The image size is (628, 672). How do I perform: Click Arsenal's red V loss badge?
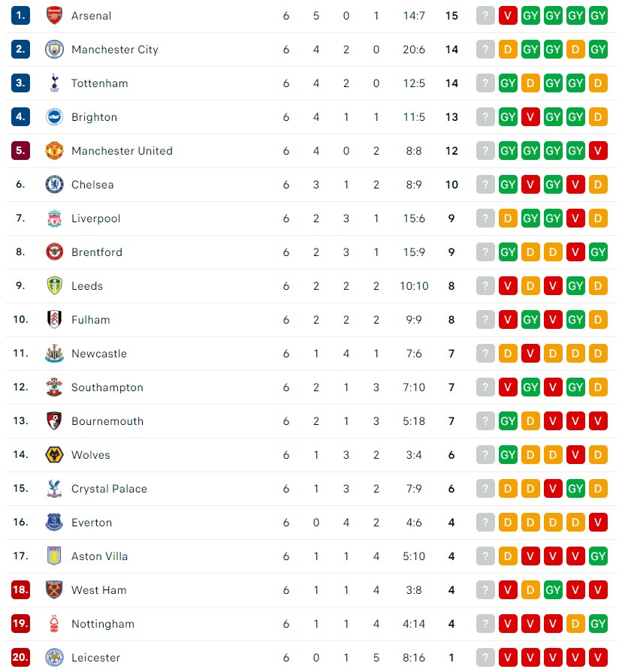coord(509,16)
